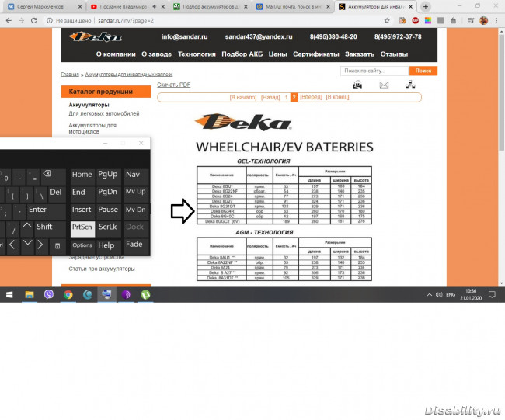Click the email envelope icon
The width and height of the screenshot is (505, 420).
384,85
